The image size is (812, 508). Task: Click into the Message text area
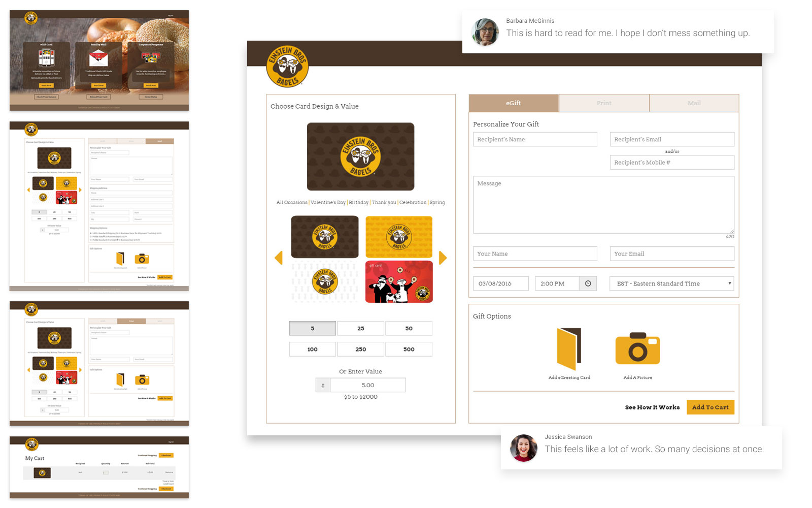click(604, 205)
